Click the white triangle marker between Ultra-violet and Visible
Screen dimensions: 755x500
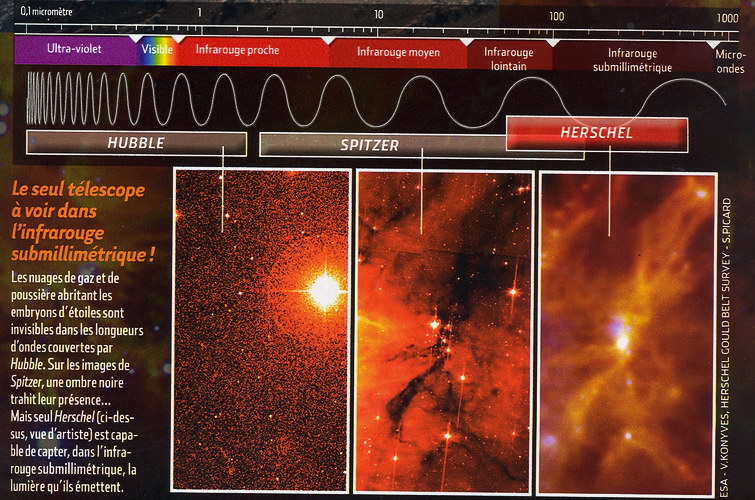tap(136, 39)
